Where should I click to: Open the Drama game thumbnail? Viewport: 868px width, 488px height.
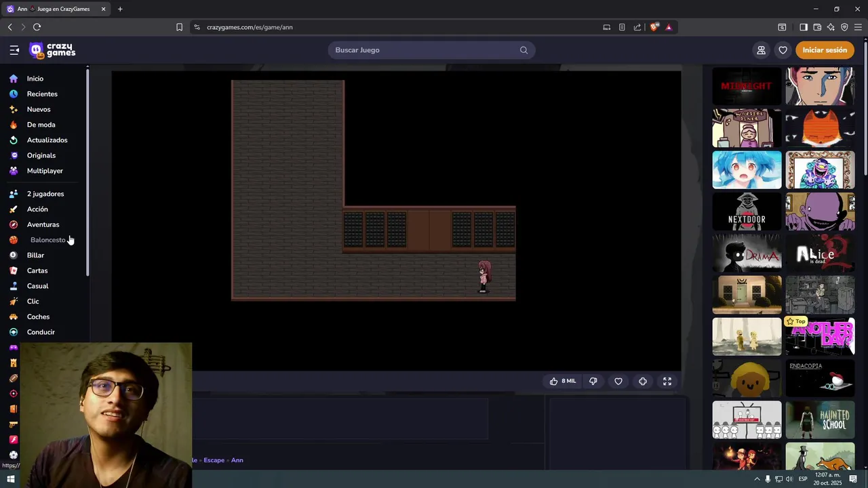(x=747, y=253)
